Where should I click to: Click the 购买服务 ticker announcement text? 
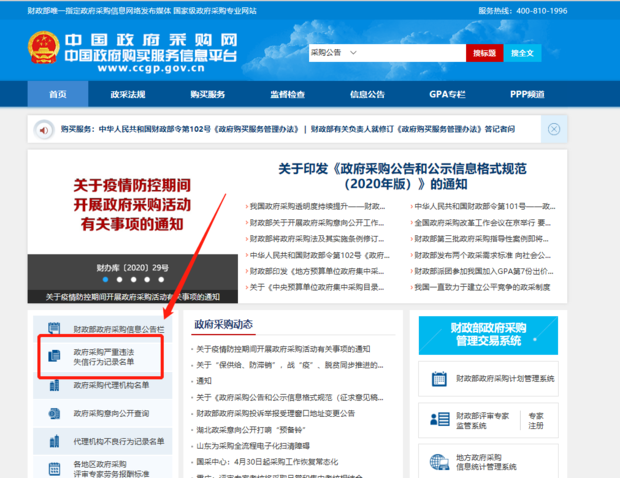pos(287,129)
